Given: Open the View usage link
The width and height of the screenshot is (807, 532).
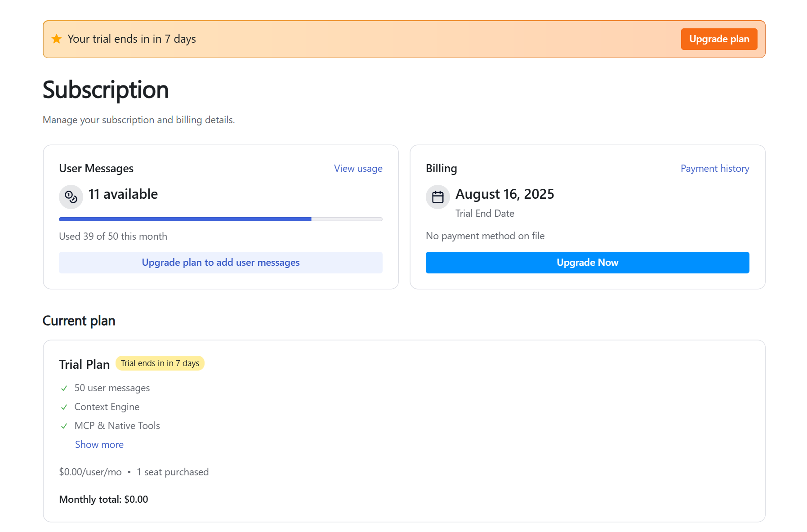Looking at the screenshot, I should coord(358,169).
